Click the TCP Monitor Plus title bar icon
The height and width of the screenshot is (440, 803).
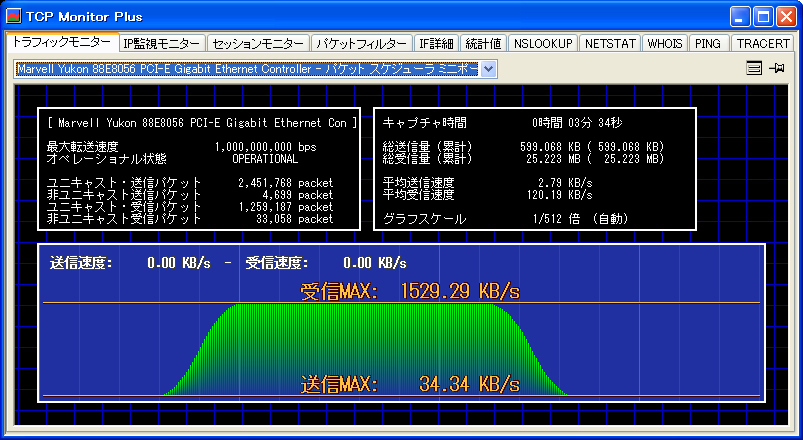(15, 16)
